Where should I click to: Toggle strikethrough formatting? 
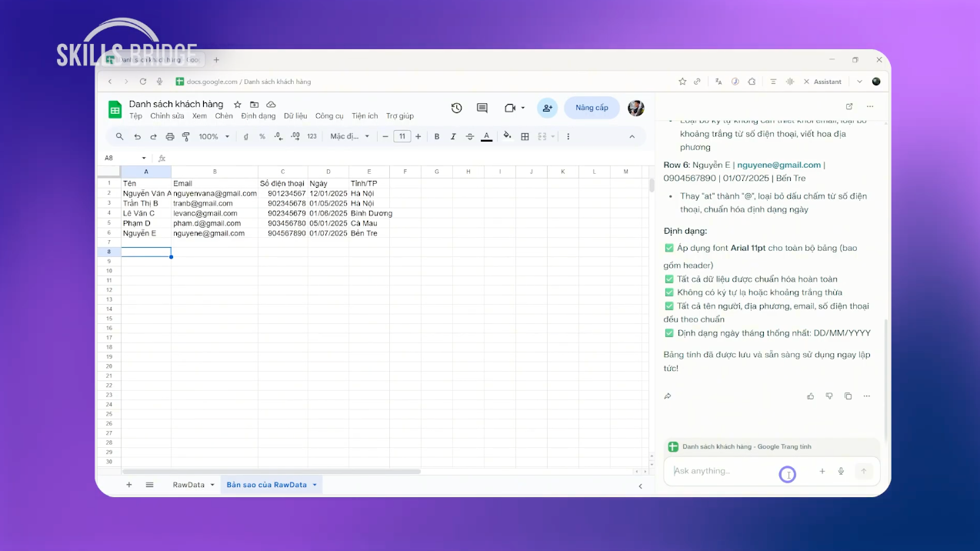pos(469,137)
